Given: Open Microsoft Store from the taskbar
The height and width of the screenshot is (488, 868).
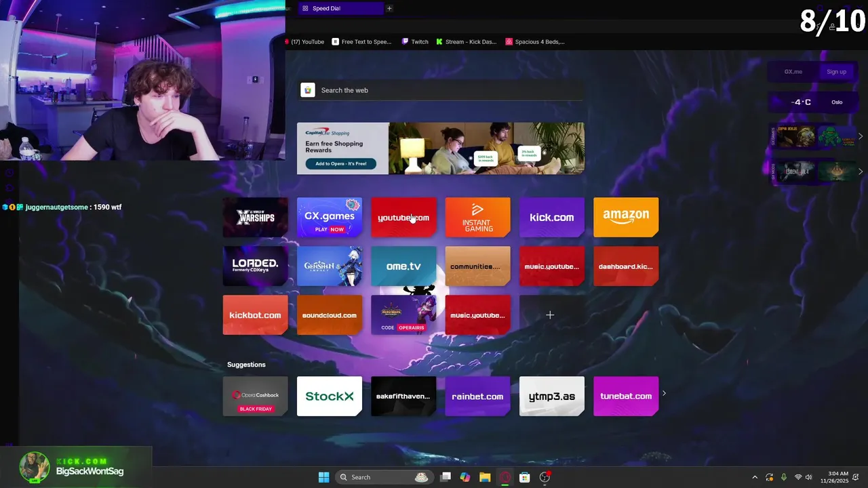Looking at the screenshot, I should coord(524,477).
